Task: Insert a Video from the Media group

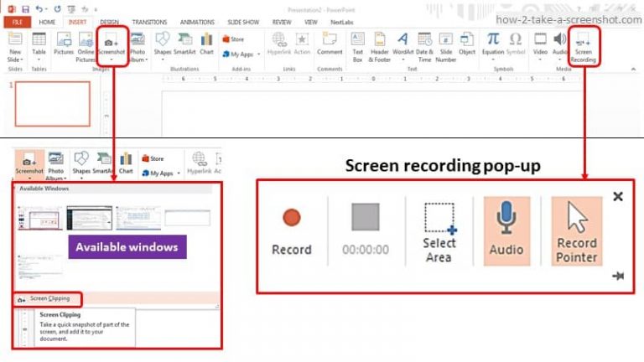Action: (540, 45)
